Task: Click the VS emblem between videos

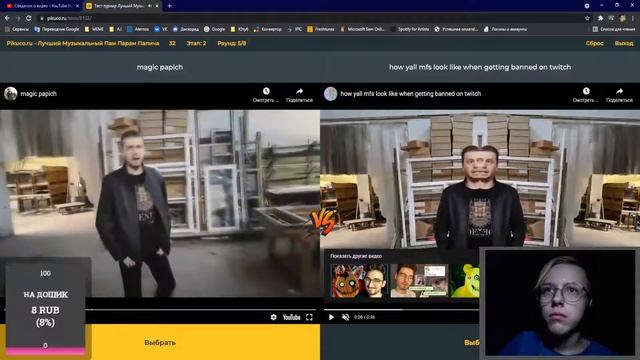Action: click(x=323, y=222)
